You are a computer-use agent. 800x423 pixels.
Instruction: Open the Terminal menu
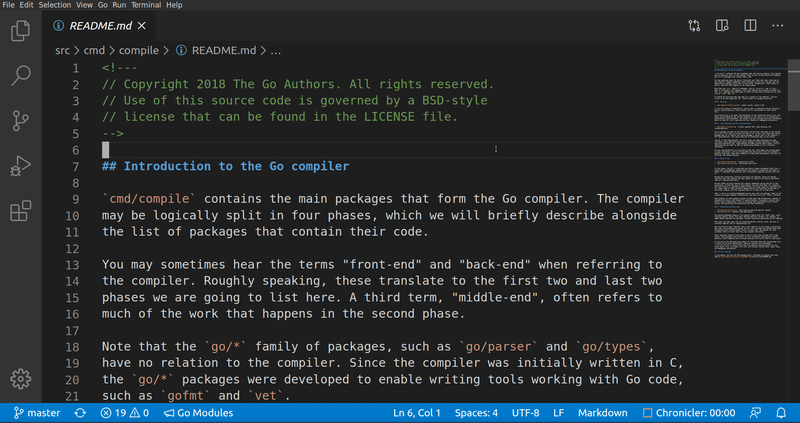click(x=146, y=5)
